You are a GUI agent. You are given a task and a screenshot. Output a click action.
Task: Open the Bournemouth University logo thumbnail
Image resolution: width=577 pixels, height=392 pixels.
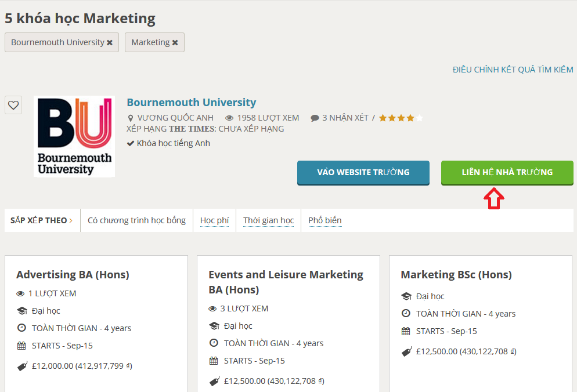pyautogui.click(x=74, y=136)
